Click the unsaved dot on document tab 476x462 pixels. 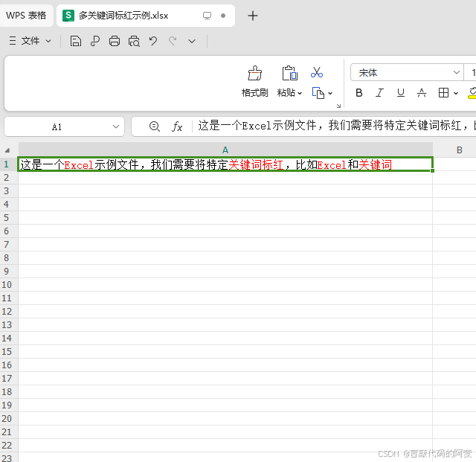point(223,16)
